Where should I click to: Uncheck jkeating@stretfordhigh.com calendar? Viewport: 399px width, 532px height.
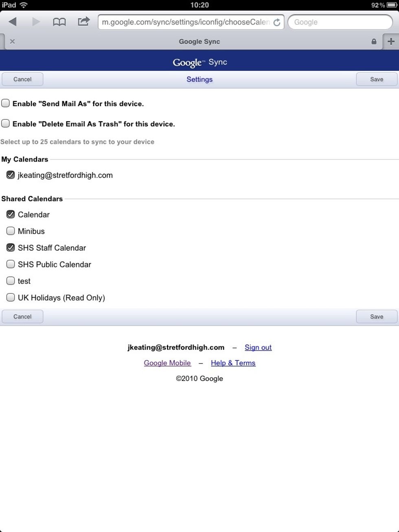(x=11, y=175)
